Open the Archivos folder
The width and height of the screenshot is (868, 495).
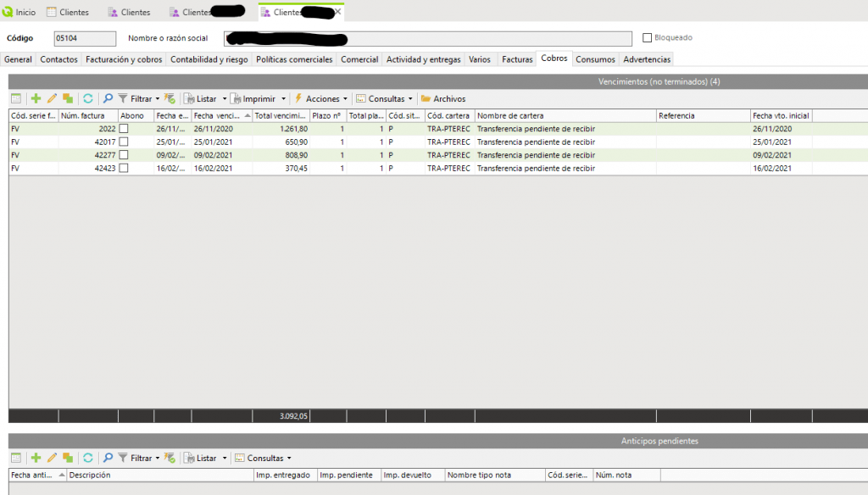point(426,98)
